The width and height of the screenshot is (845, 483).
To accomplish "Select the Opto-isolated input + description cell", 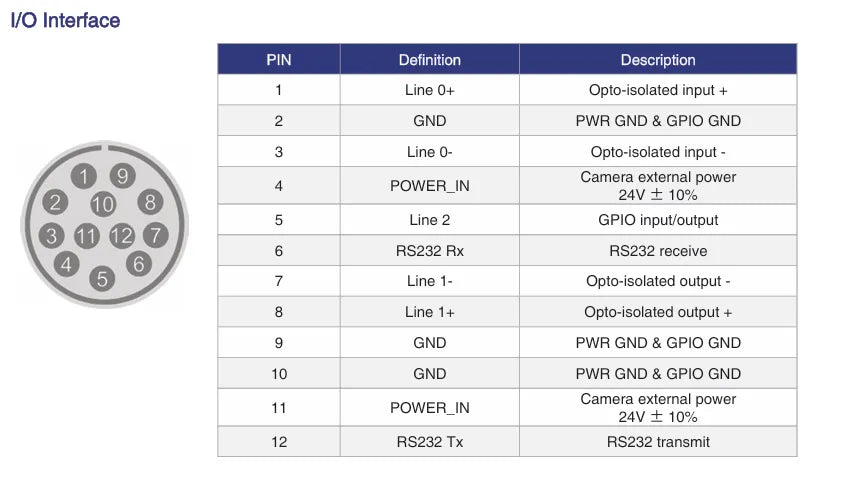I will [658, 90].
